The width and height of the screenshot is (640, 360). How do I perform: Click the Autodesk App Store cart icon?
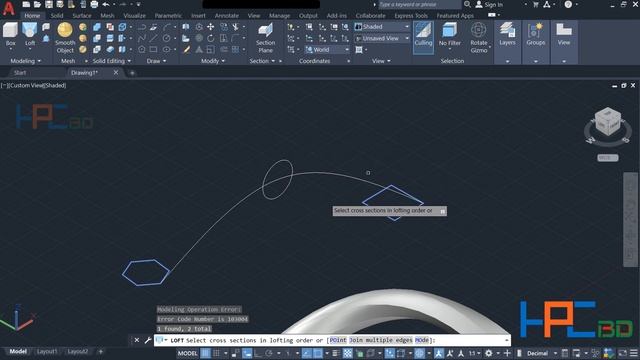click(x=536, y=4)
